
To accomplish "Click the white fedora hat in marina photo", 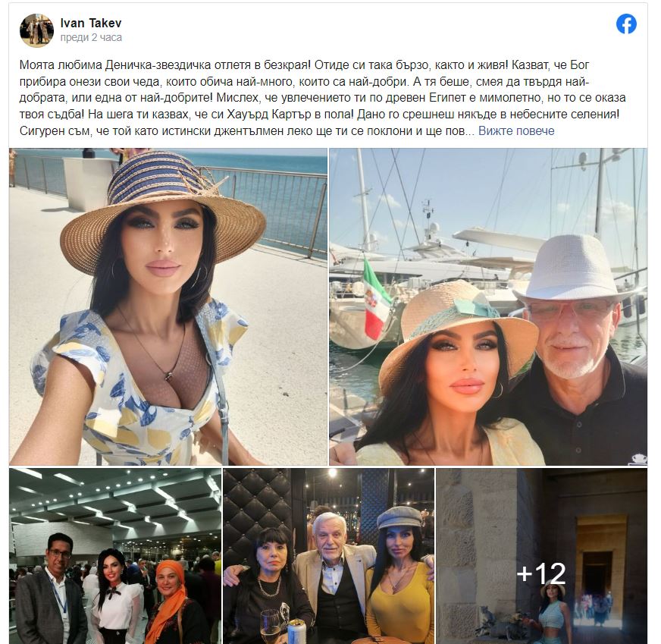I will pyautogui.click(x=575, y=269).
